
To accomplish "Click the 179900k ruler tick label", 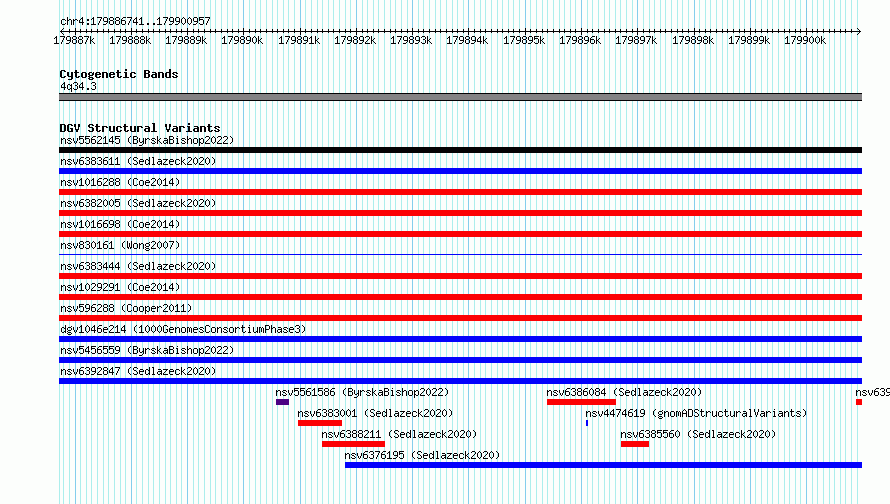I will click(805, 40).
